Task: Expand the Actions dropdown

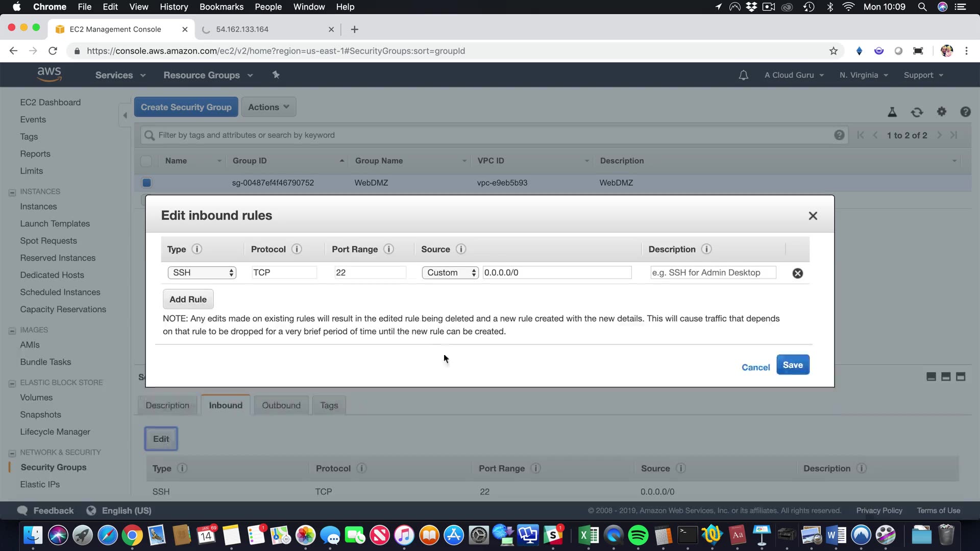Action: pyautogui.click(x=268, y=107)
